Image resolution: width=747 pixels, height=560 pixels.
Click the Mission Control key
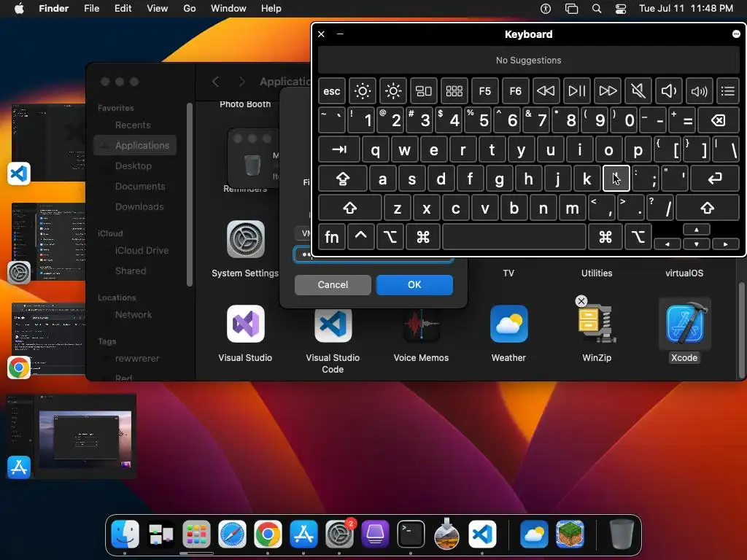point(424,91)
